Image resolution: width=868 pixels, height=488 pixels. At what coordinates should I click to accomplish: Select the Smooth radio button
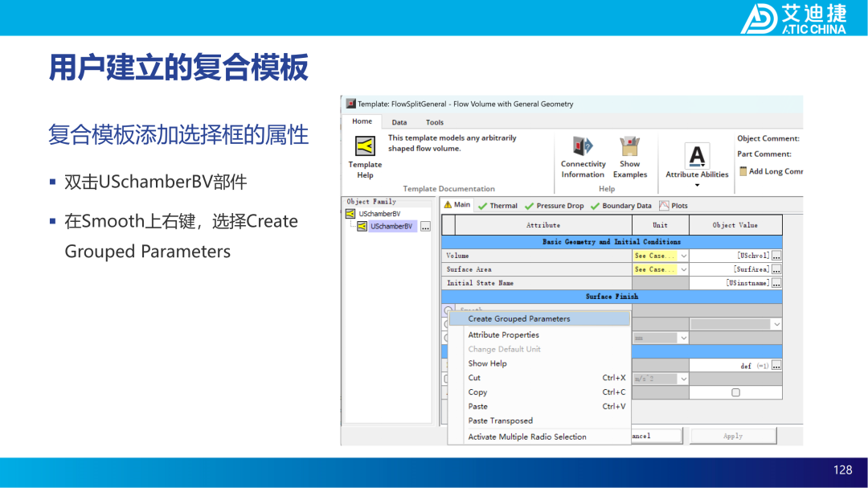(448, 311)
